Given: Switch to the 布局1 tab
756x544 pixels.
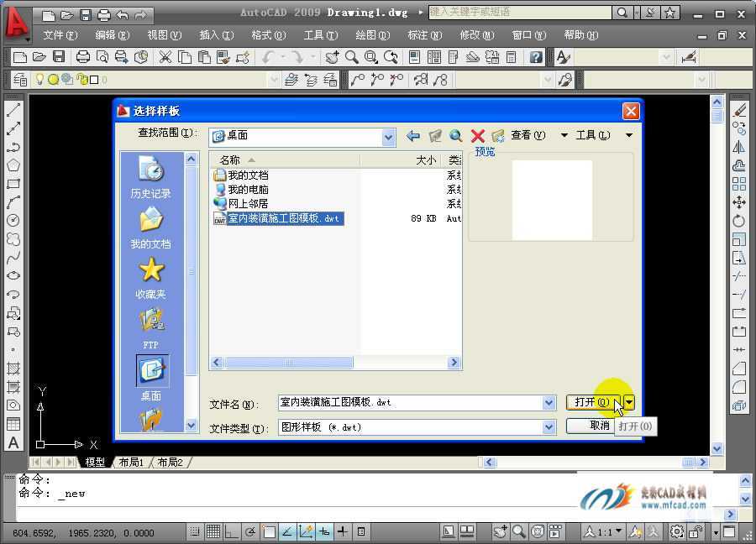Looking at the screenshot, I should (131, 462).
